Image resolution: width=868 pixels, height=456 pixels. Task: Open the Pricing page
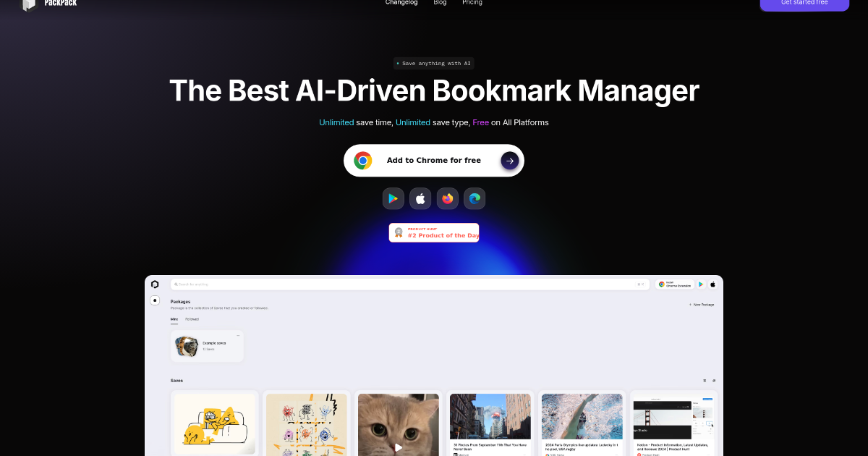coord(472,3)
